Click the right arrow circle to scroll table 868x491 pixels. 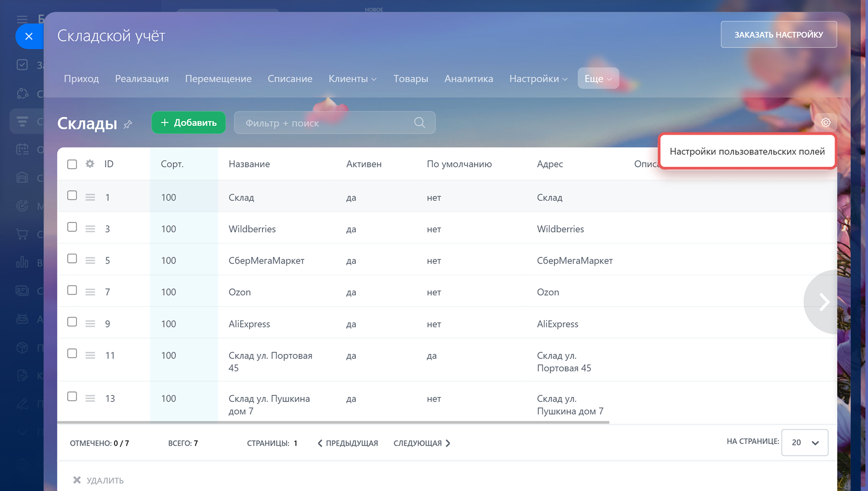pos(821,302)
